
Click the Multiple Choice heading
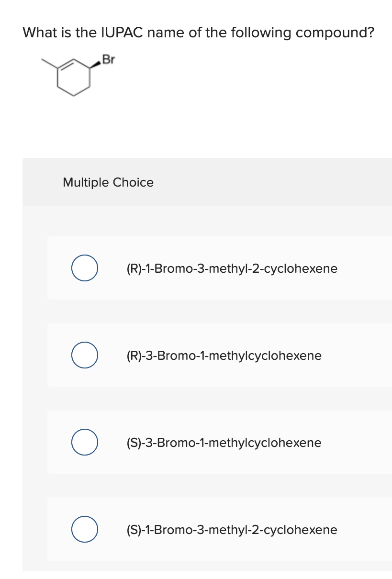[x=108, y=182]
